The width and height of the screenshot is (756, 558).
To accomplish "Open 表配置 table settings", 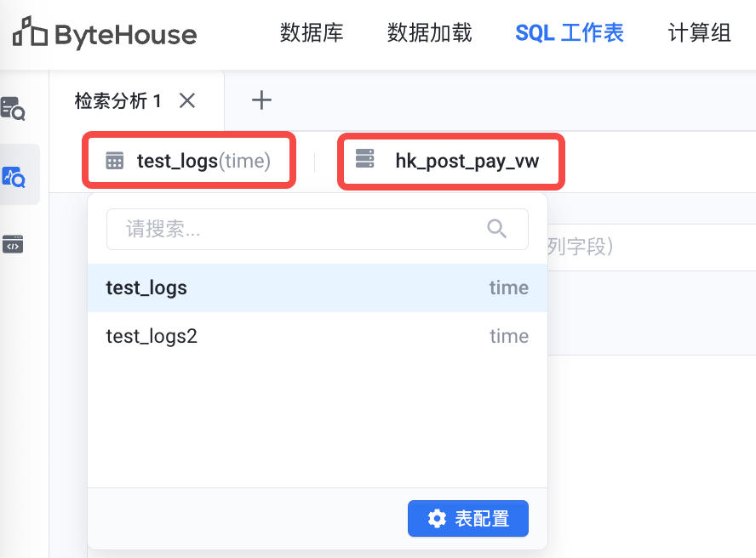I will [x=468, y=519].
